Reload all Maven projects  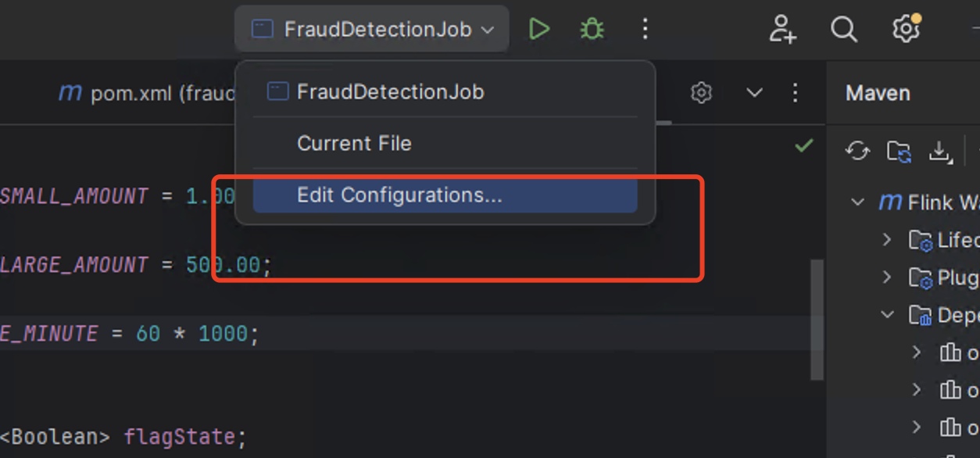coord(857,151)
